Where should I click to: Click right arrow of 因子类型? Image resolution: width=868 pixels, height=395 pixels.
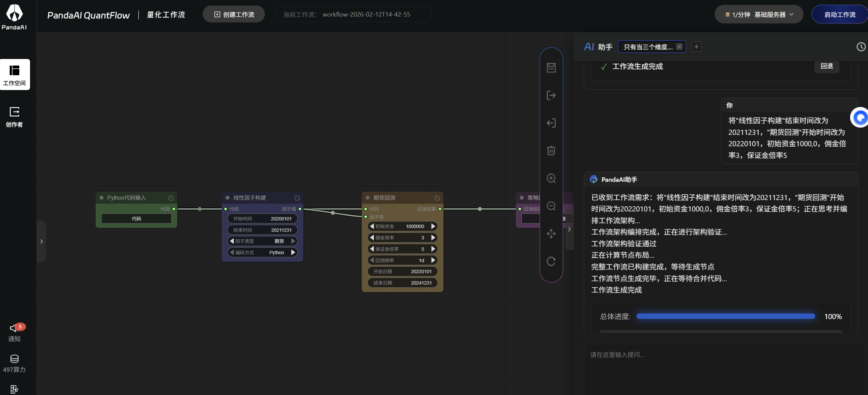(x=293, y=241)
